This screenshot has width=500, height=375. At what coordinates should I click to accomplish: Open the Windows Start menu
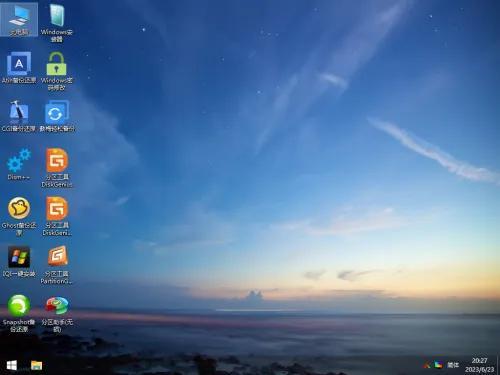(x=12, y=365)
